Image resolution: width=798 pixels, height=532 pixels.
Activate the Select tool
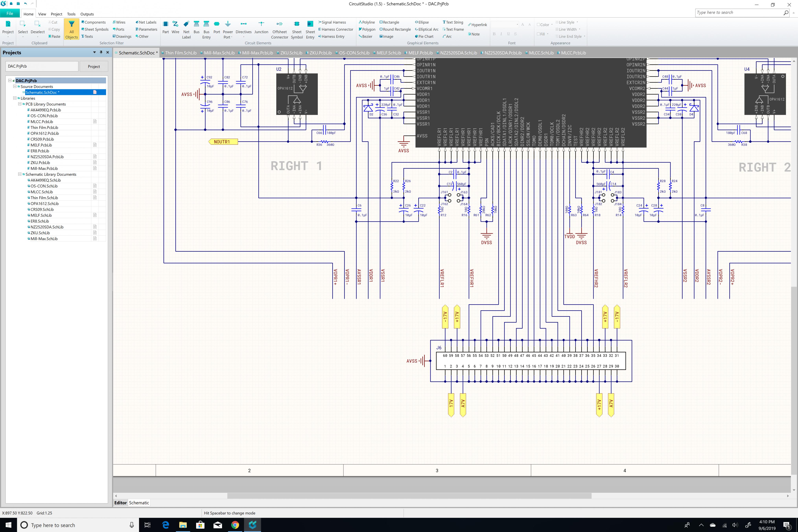click(x=23, y=28)
